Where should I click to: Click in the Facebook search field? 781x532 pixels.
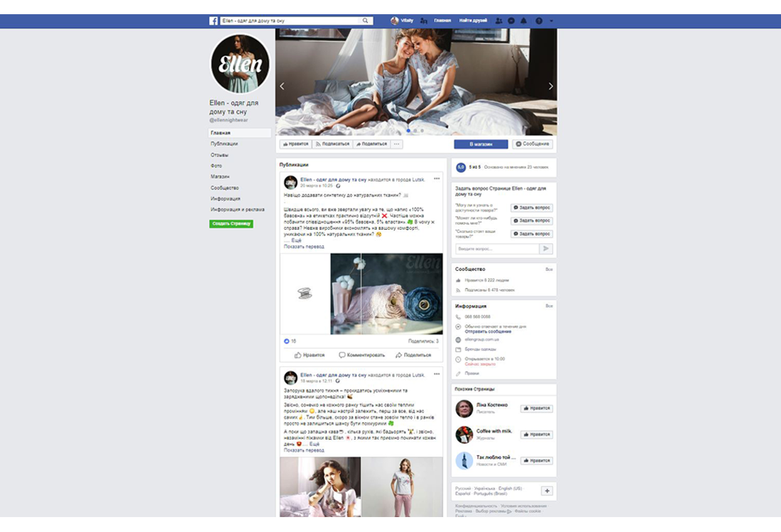pos(290,21)
